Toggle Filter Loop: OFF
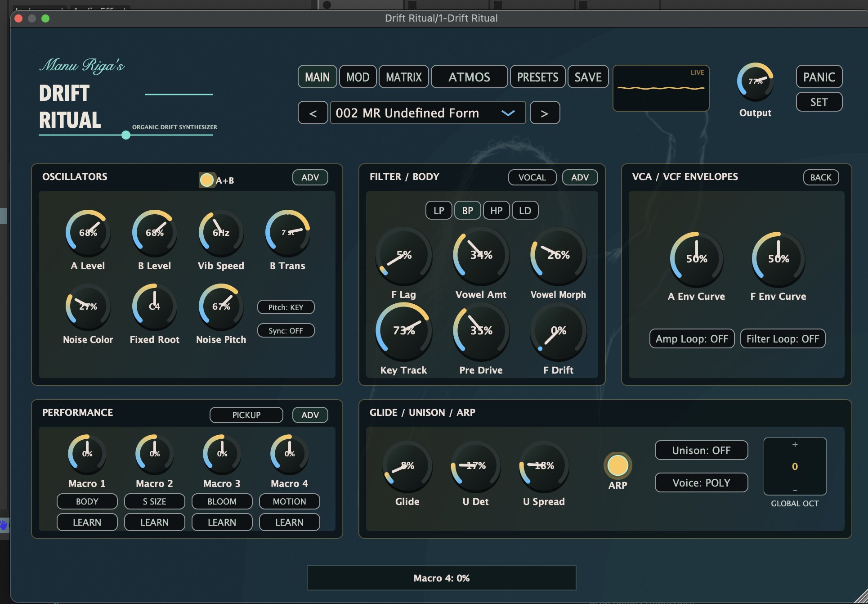This screenshot has width=868, height=604. 783,339
